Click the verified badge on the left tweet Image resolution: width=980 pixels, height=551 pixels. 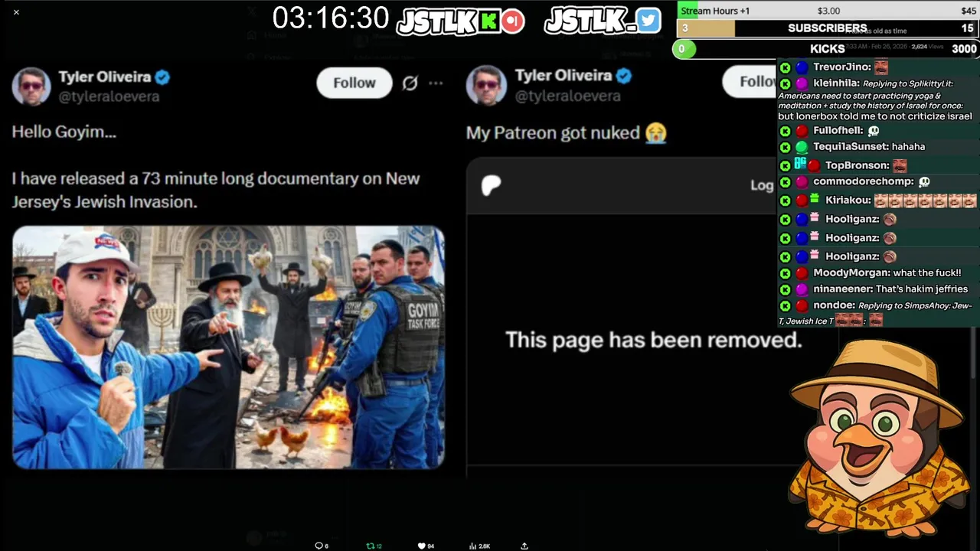162,77
